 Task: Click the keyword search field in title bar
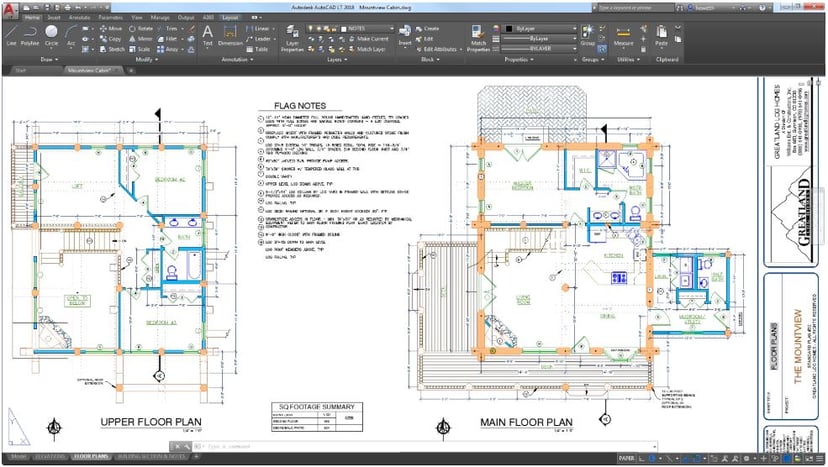coord(635,8)
